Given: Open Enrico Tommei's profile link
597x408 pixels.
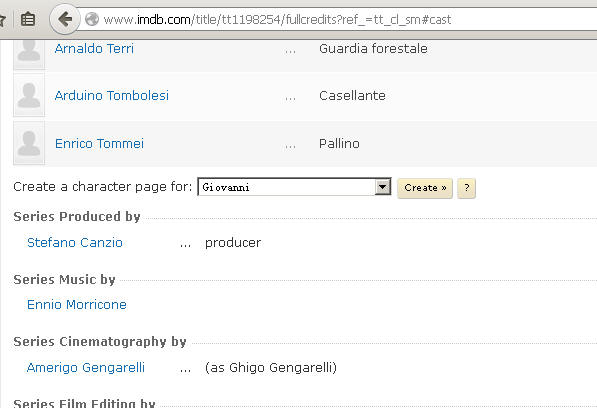Looking at the screenshot, I should [99, 143].
